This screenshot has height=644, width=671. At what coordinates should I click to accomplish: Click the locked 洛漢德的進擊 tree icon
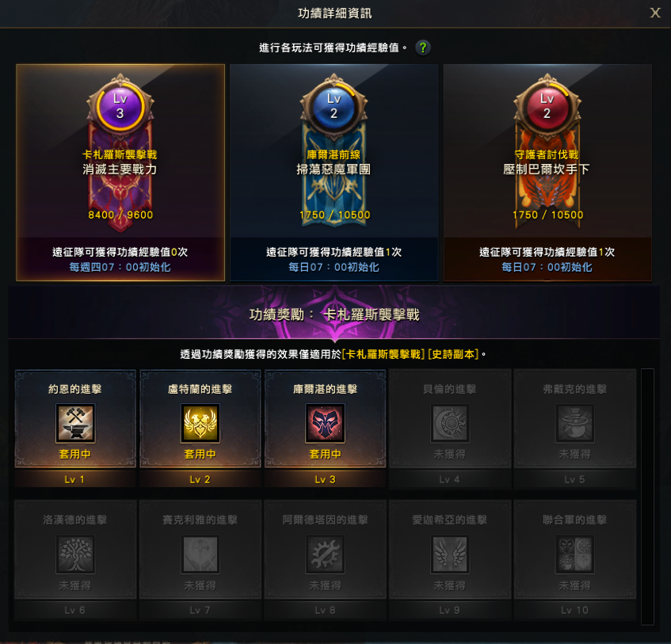[75, 554]
